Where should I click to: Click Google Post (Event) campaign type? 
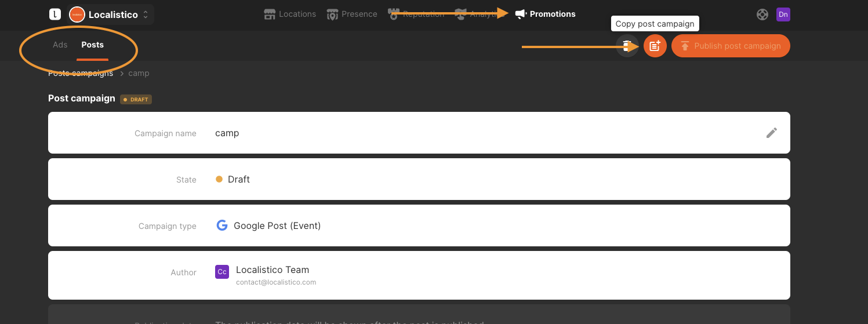(x=277, y=225)
